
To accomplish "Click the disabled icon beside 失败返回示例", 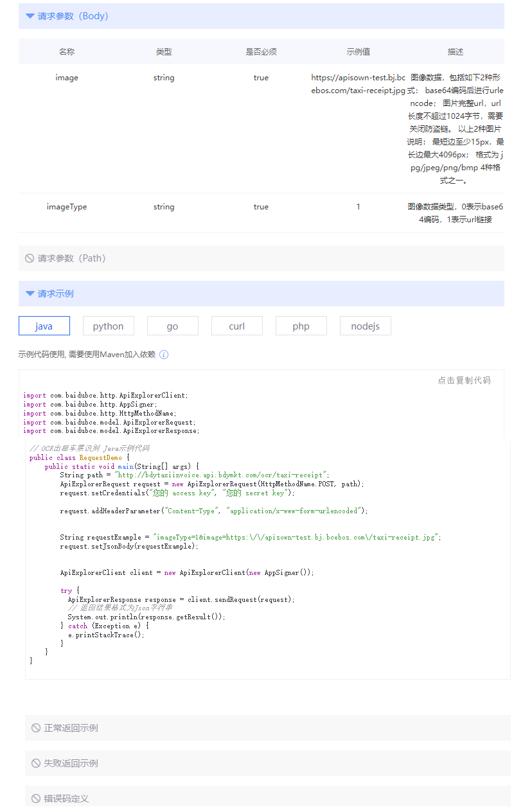I will 36,763.
